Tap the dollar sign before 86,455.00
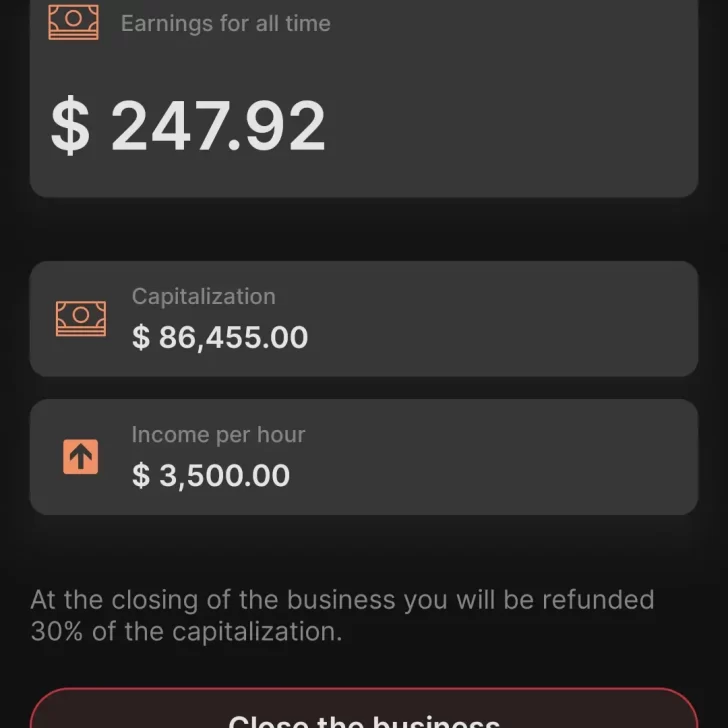 (141, 338)
